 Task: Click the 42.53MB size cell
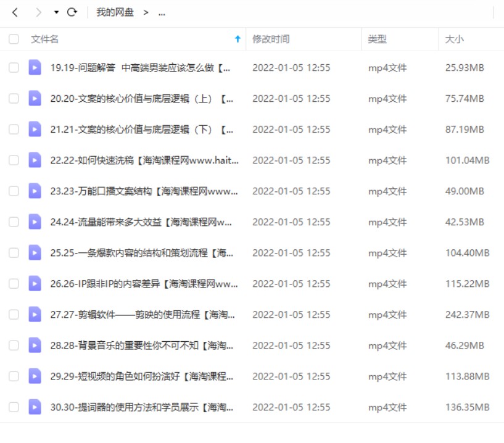pos(465,222)
